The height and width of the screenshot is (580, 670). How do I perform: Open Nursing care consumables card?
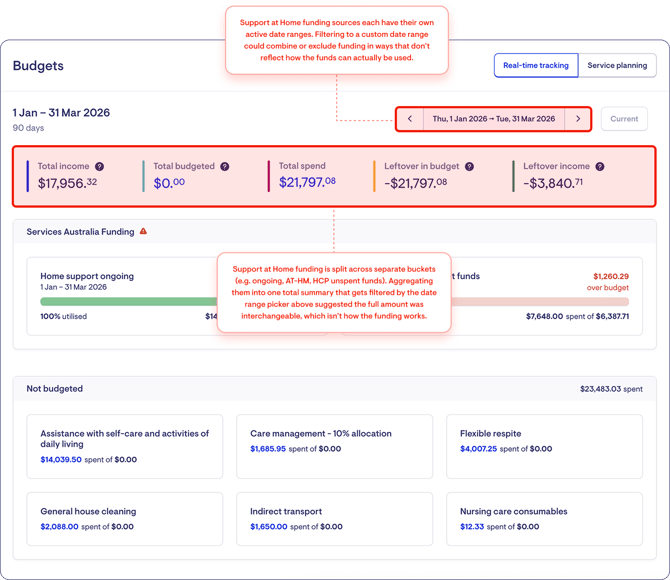click(544, 518)
